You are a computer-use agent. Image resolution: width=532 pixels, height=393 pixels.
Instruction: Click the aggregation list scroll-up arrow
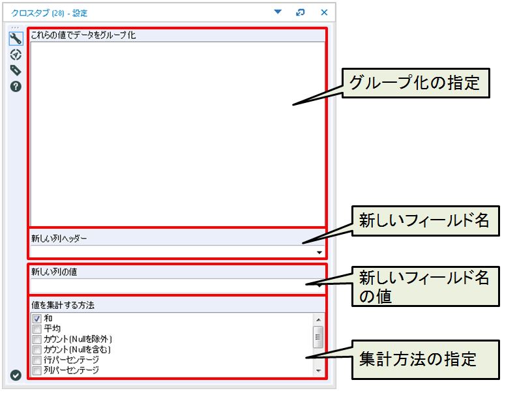coord(319,319)
